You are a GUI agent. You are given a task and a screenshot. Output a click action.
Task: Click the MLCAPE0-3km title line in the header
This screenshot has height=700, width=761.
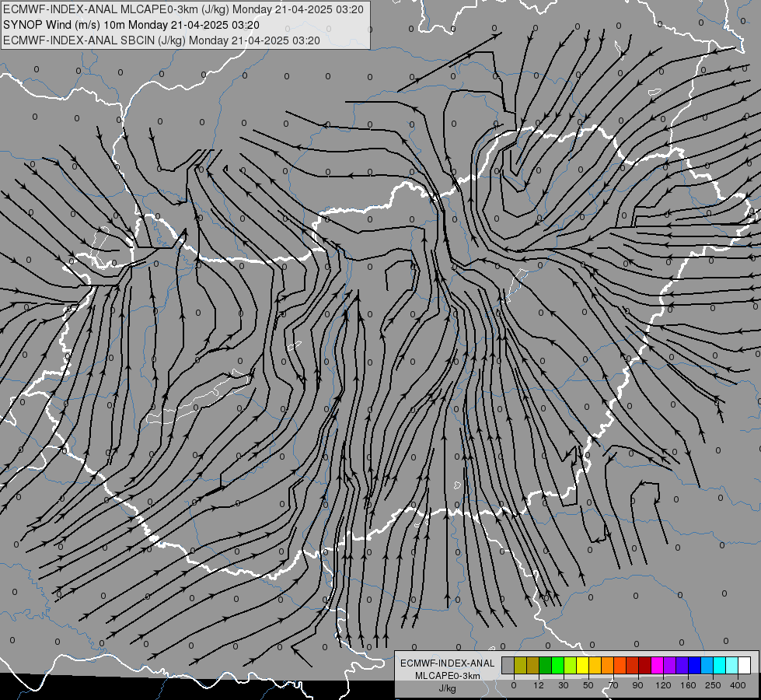point(183,9)
